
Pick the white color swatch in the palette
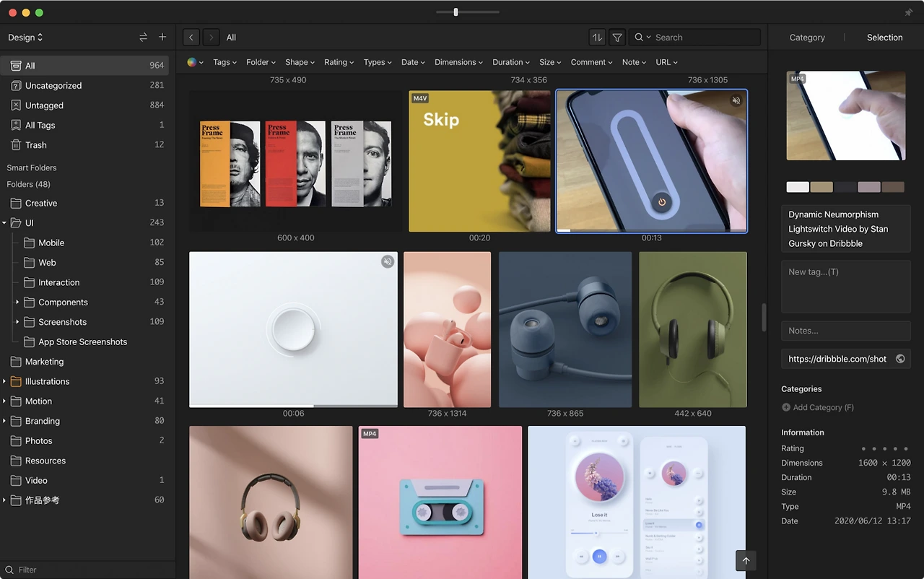798,187
